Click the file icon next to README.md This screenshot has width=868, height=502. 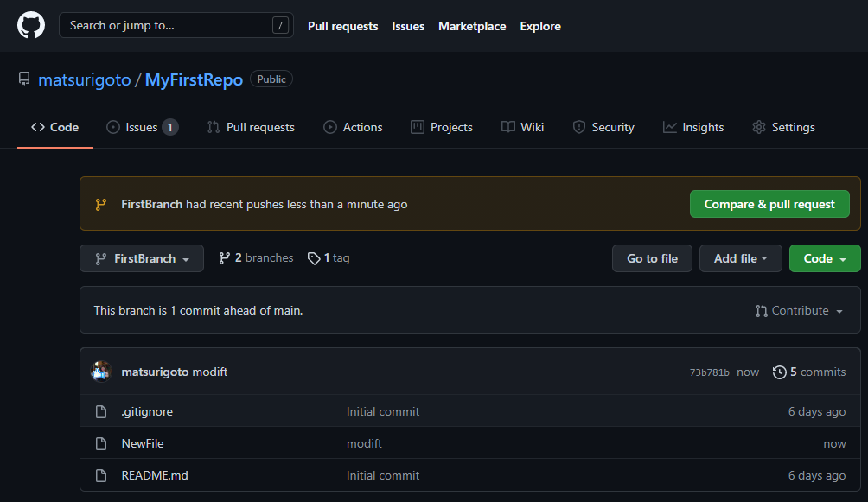pyautogui.click(x=101, y=475)
